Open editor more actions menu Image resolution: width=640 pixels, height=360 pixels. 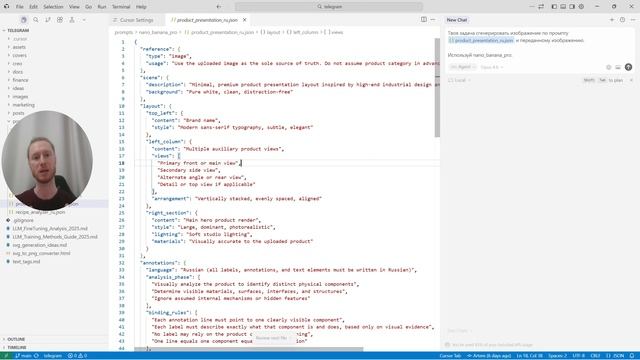[x=433, y=20]
